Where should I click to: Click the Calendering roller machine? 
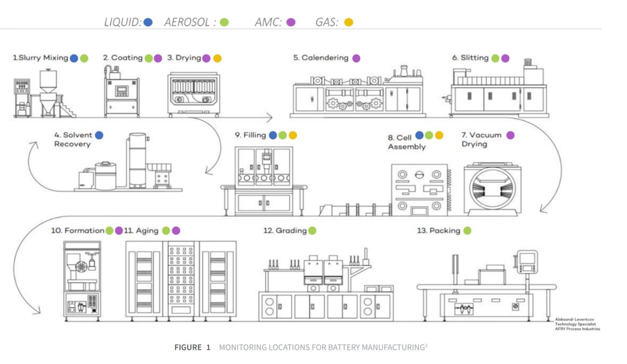coord(358,95)
